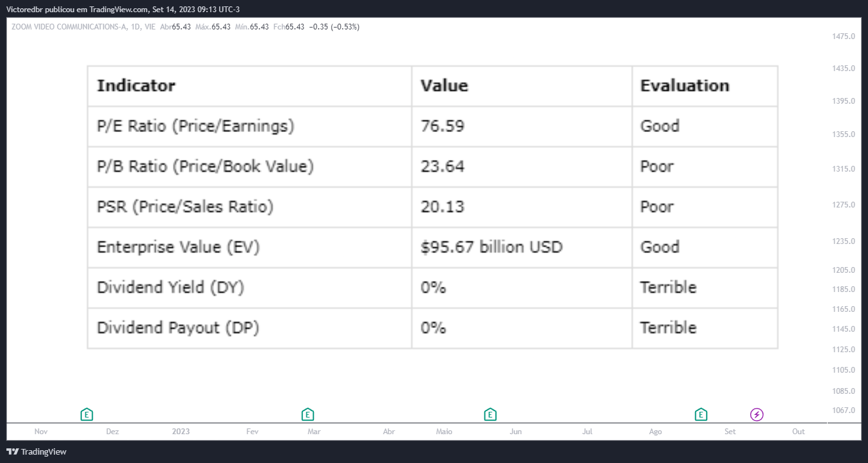Click Terrible evaluation in Dividend Payout row
The height and width of the screenshot is (463, 868).
668,328
